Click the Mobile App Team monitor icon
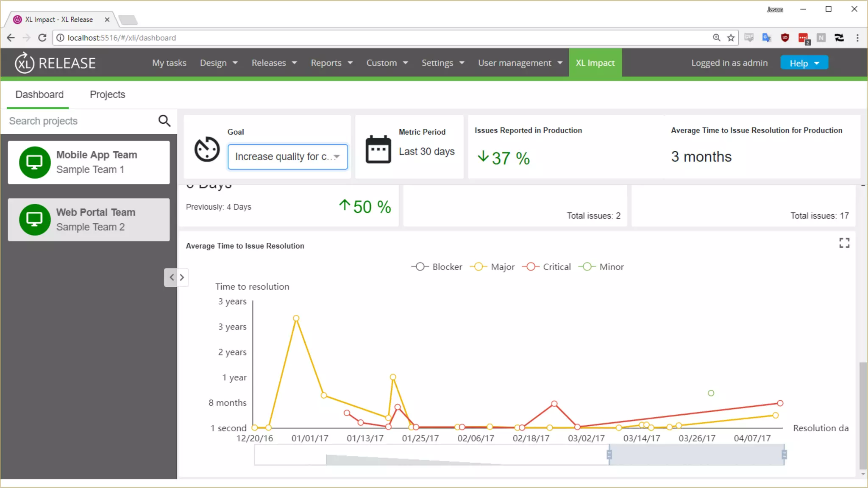868x488 pixels. click(x=34, y=162)
